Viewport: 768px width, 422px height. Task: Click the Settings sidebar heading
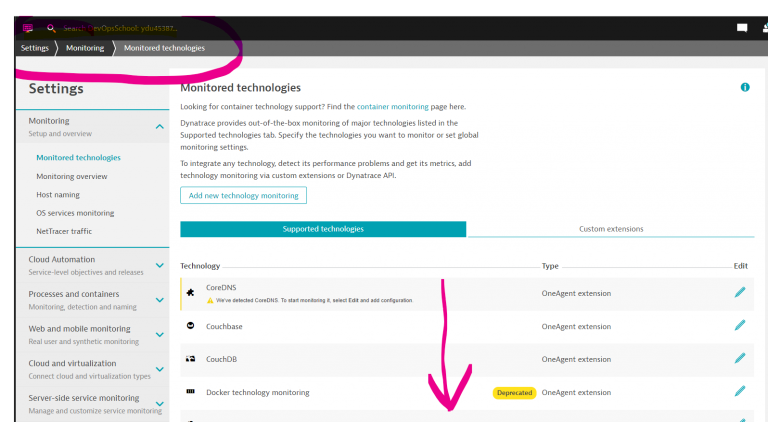click(x=56, y=89)
